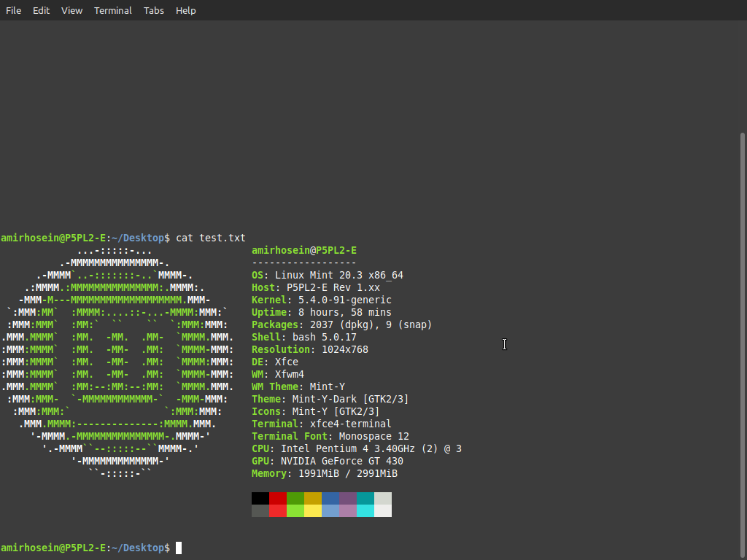Open the Terminal menu
This screenshot has width=747, height=560.
112,10
